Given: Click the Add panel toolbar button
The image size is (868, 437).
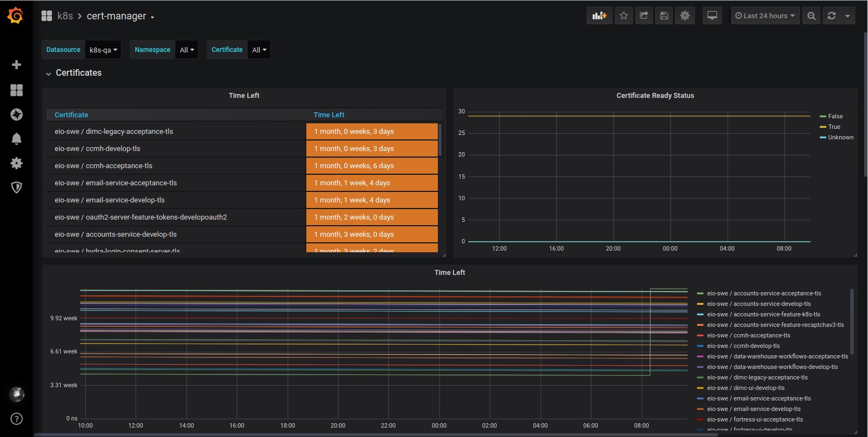Looking at the screenshot, I should [599, 16].
